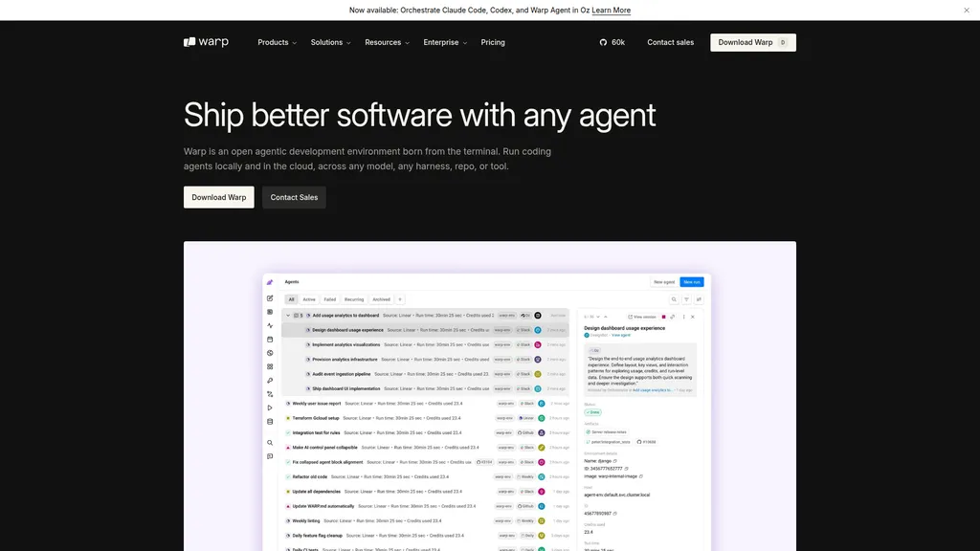Click the header Download Warp button

coord(752,42)
